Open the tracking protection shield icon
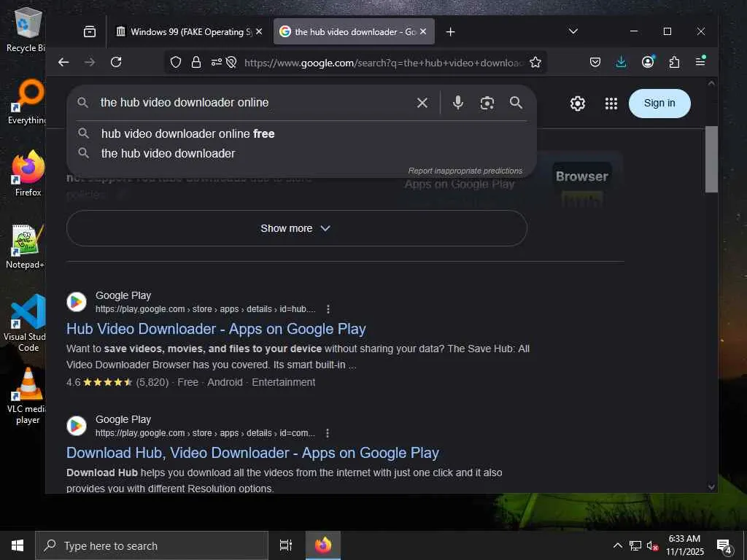 [x=176, y=63]
